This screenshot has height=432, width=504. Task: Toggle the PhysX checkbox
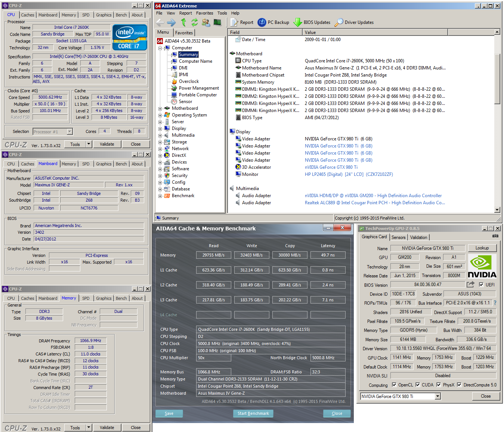(439, 385)
